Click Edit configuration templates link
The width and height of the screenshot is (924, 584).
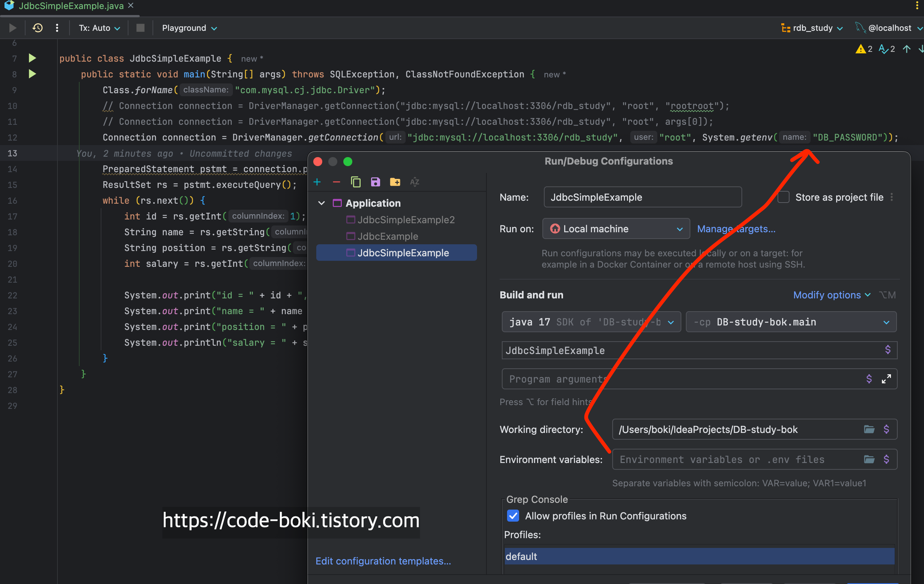(x=383, y=561)
